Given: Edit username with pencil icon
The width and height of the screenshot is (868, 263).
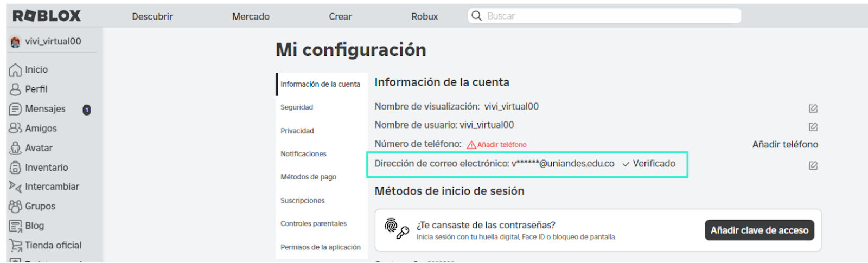Looking at the screenshot, I should coord(813,127).
